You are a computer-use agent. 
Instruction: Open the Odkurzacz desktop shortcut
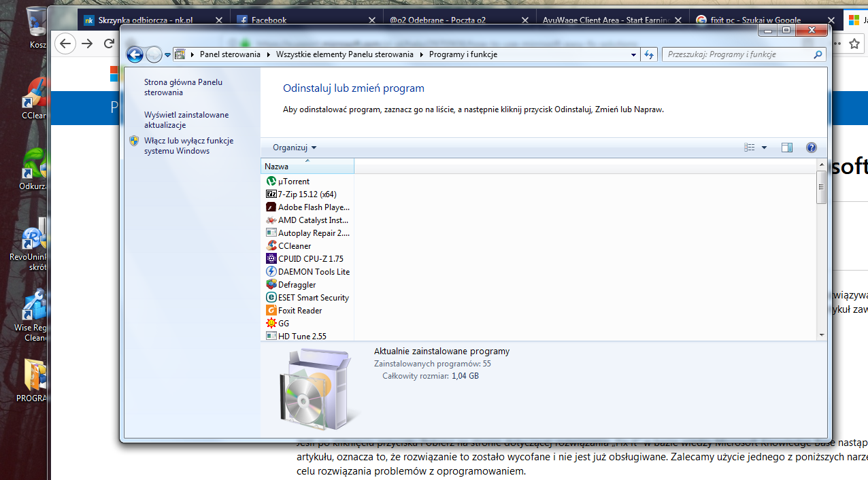click(x=35, y=169)
